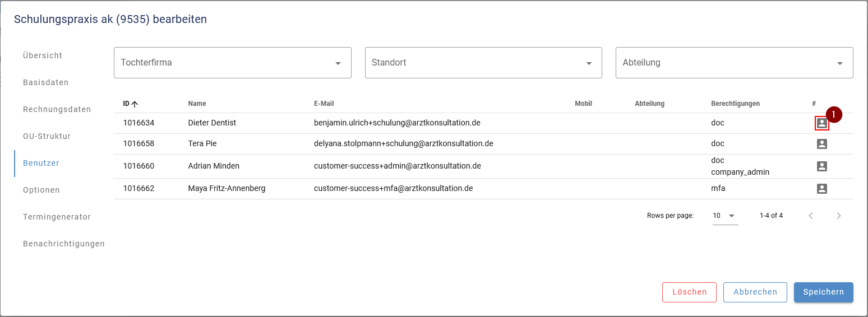The image size is (868, 317).
Task: Open the OU-Struktur tab
Action: point(47,136)
